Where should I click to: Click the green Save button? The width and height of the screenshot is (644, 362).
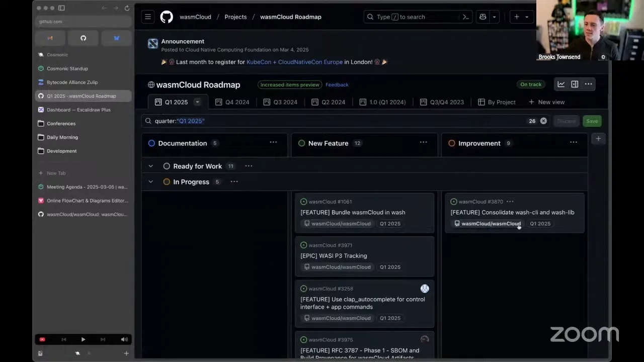(x=592, y=121)
